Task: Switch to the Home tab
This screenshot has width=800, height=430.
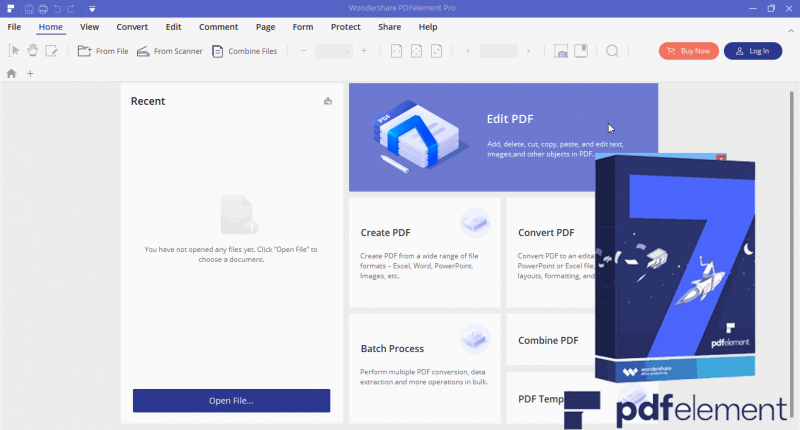Action: 51,27
